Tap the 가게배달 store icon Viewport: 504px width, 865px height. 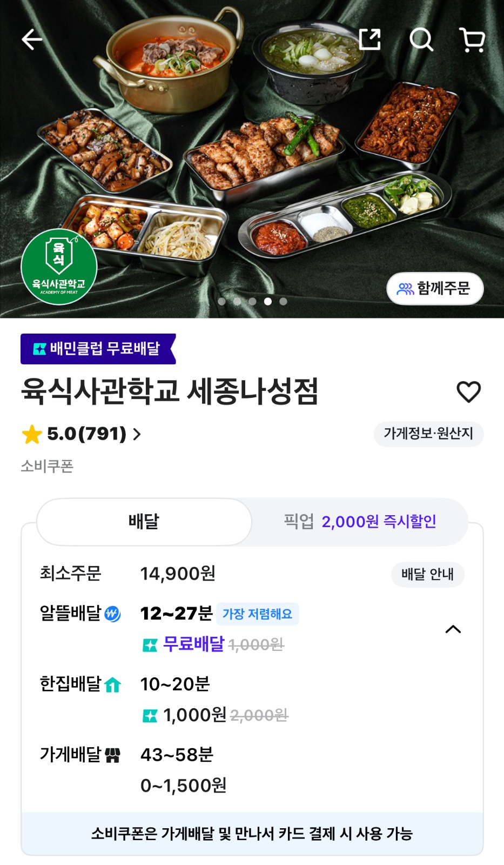pyautogui.click(x=112, y=755)
